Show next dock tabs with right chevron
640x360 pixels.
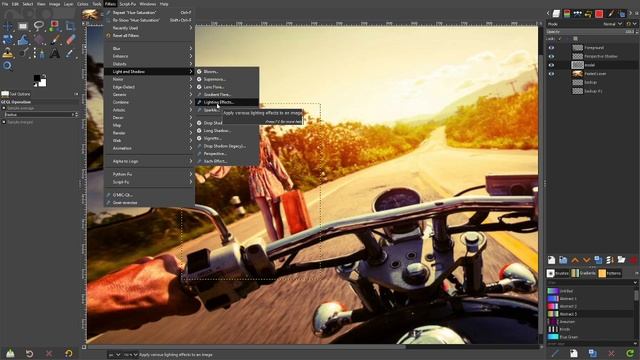point(630,13)
